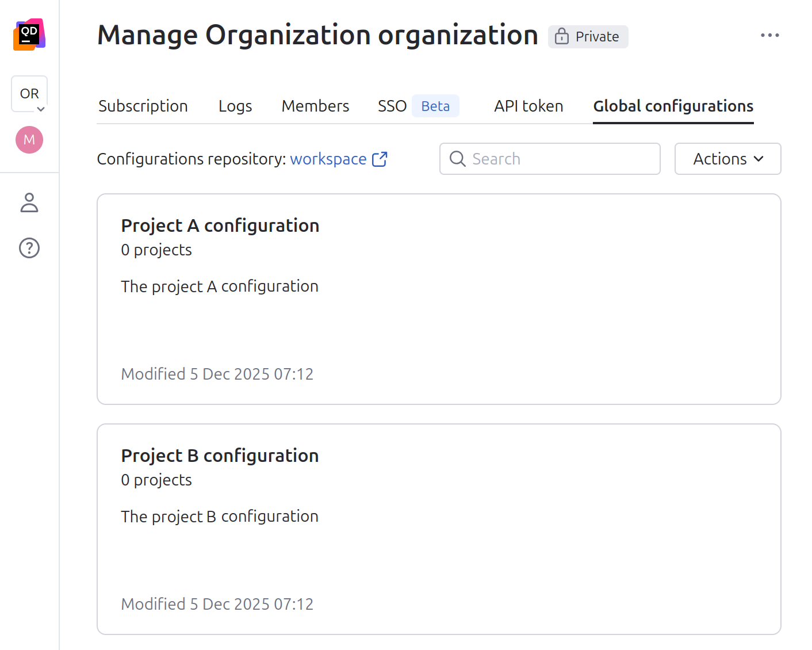Image resolution: width=812 pixels, height=650 pixels.
Task: Click the help question mark icon
Action: [x=29, y=248]
